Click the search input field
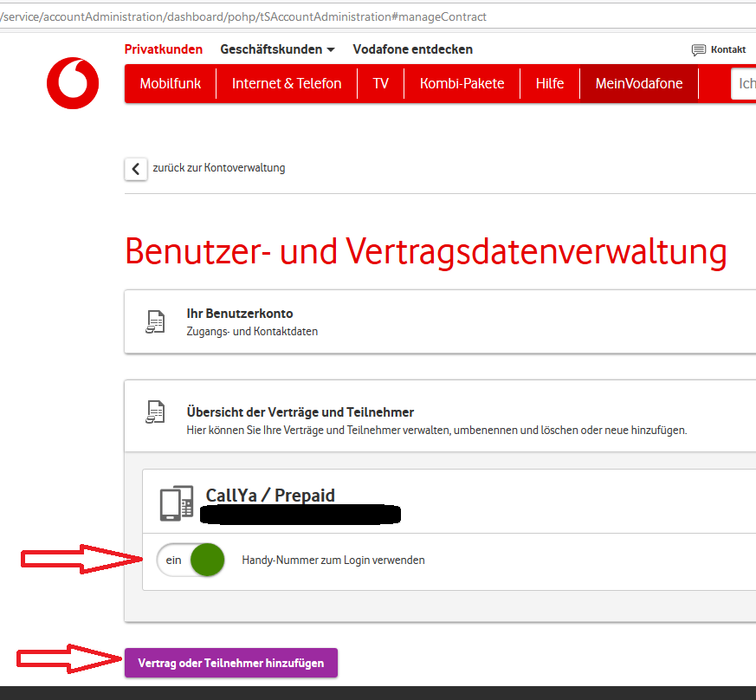The height and width of the screenshot is (700, 756). (x=744, y=83)
